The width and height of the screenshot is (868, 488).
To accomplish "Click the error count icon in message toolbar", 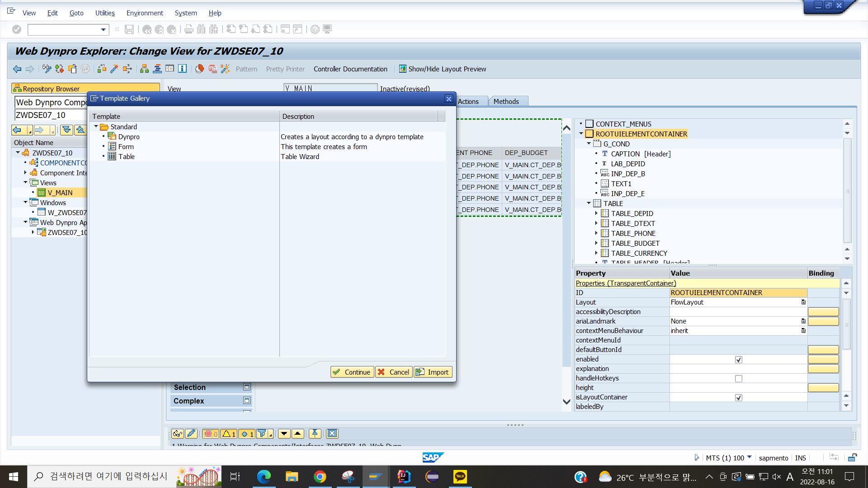I will [211, 434].
